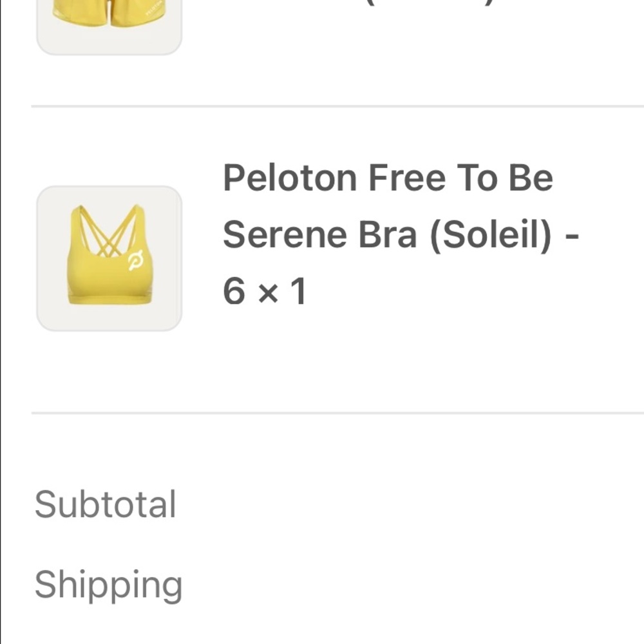Click the bra line item row
644x644 pixels.
pyautogui.click(x=322, y=258)
